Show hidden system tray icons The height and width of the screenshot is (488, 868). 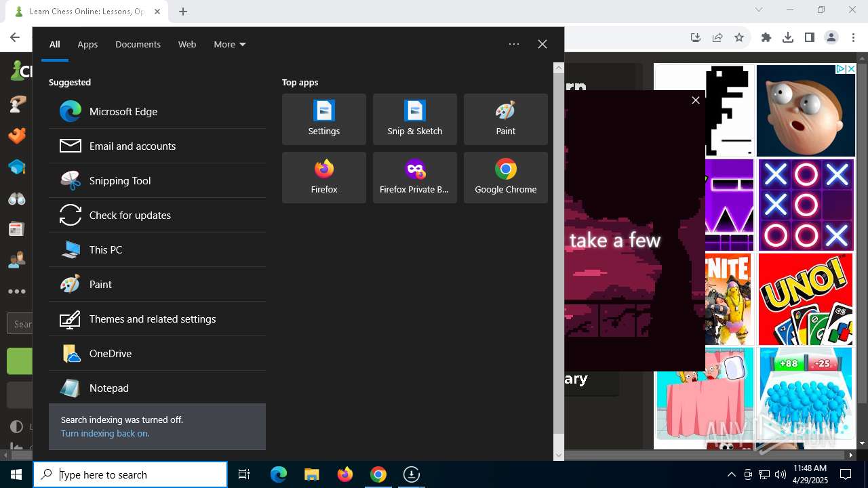point(731,474)
